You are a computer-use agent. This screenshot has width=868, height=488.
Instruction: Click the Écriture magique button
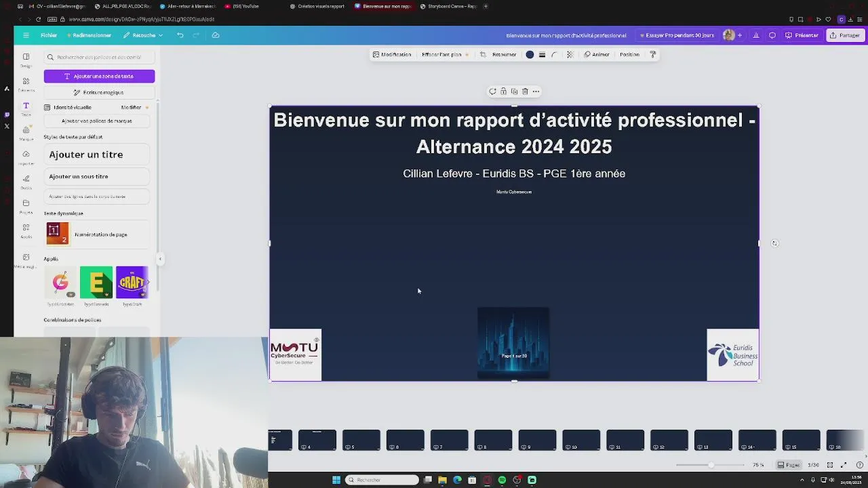tap(99, 92)
